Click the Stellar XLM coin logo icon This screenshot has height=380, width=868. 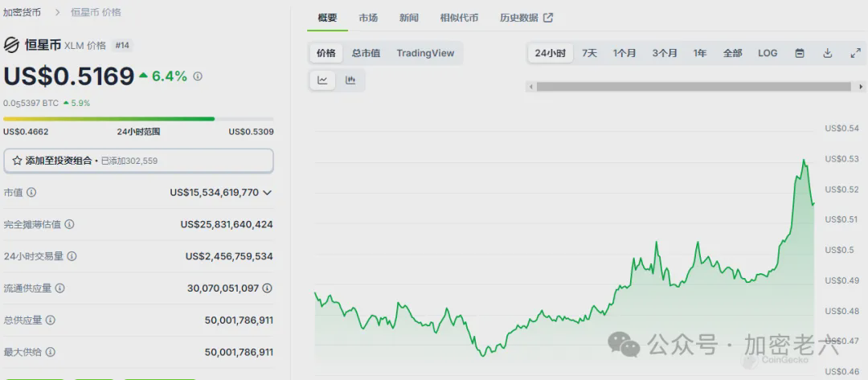(x=11, y=45)
